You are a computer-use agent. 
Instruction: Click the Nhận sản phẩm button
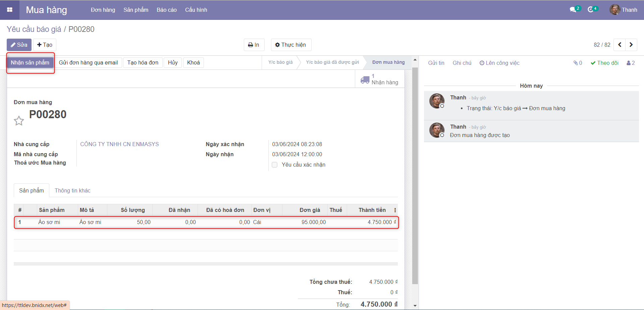(x=30, y=62)
